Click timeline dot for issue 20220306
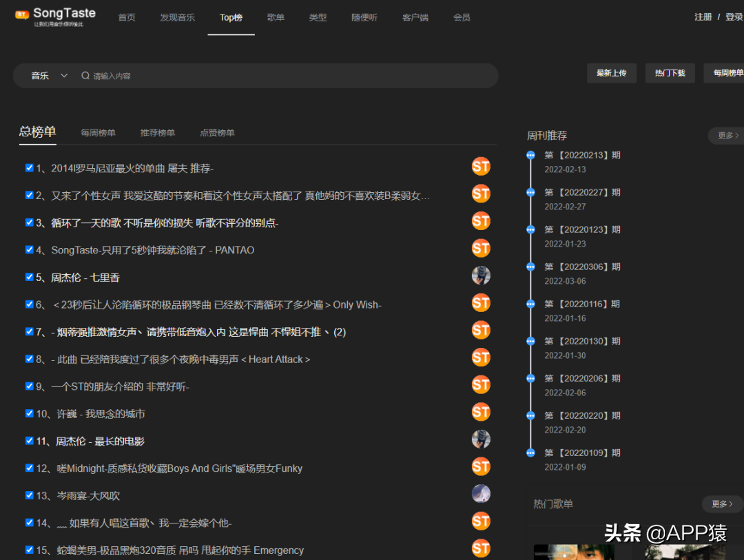744x560 pixels. click(530, 267)
